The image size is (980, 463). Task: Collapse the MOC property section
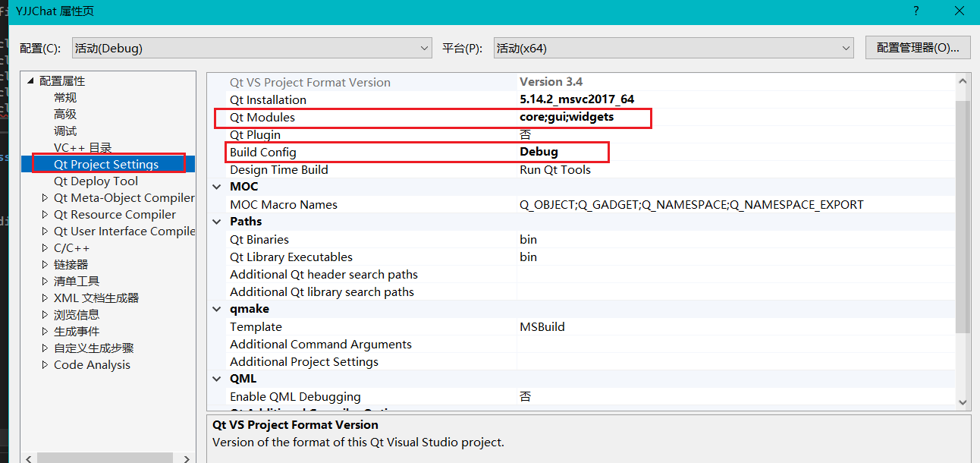[x=218, y=187]
